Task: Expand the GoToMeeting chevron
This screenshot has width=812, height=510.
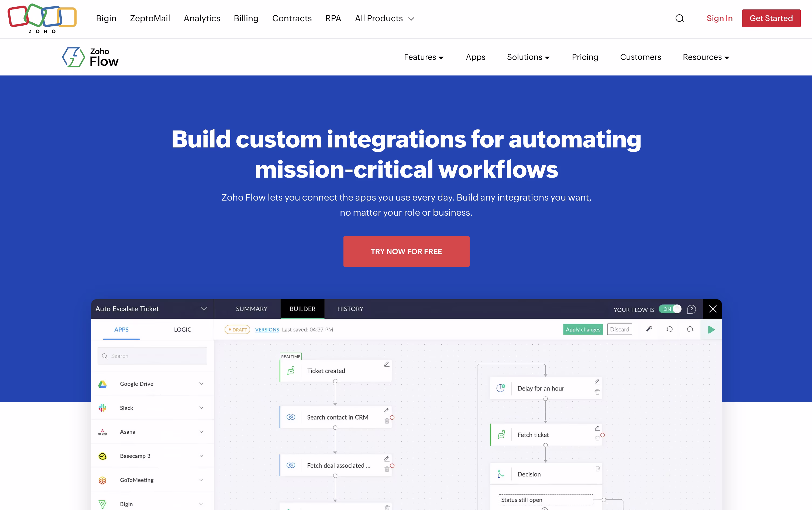Action: pyautogui.click(x=201, y=480)
